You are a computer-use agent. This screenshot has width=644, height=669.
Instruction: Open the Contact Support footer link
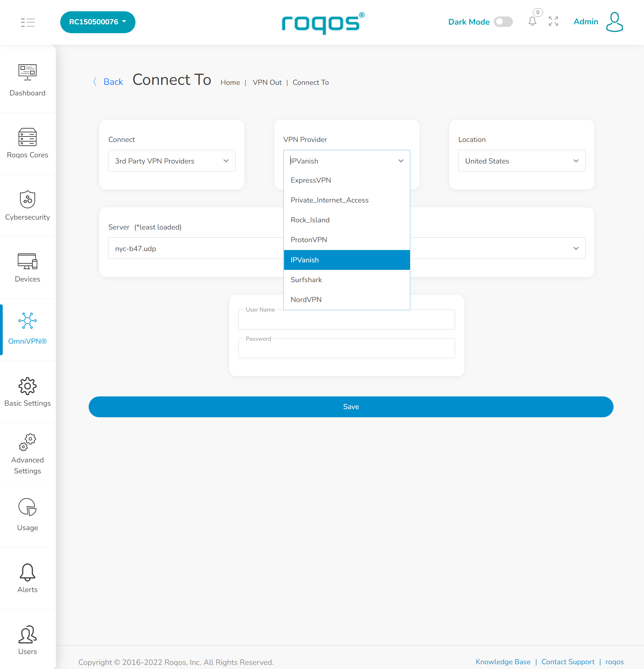[568, 662]
